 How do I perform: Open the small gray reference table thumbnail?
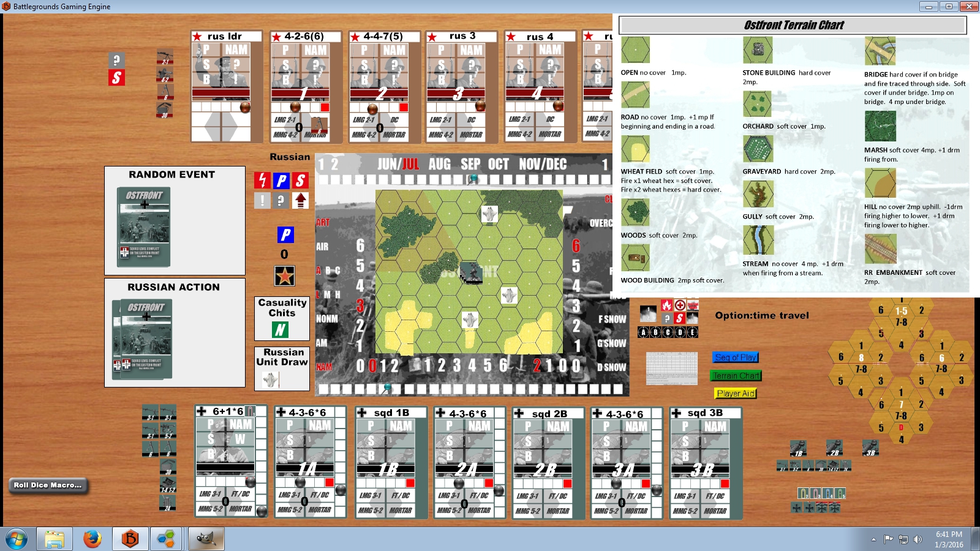[672, 369]
